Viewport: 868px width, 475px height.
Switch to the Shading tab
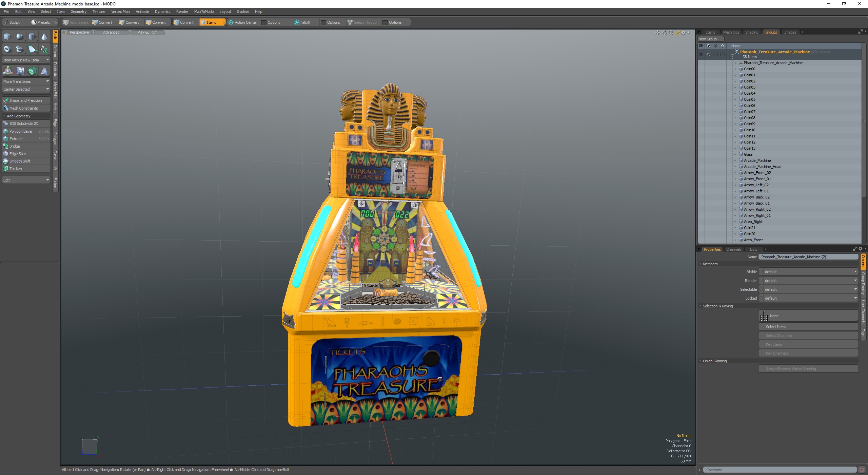[751, 32]
